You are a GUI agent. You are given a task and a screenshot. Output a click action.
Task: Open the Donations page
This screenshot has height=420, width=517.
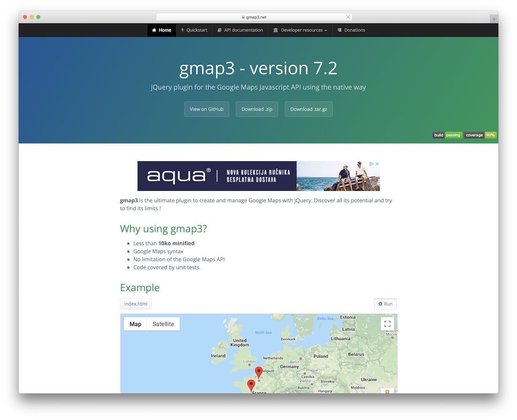[x=351, y=30]
